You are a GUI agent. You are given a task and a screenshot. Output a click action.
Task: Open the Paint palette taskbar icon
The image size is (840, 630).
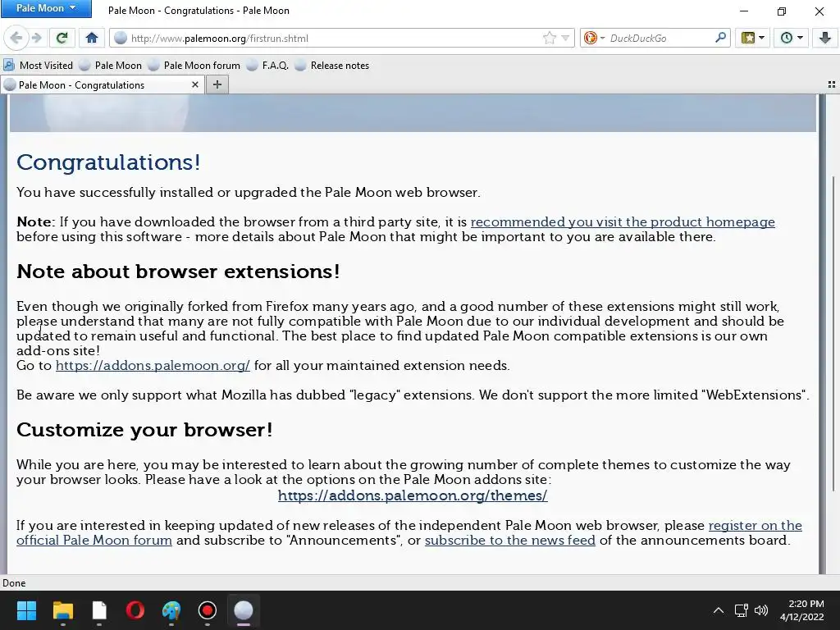tap(171, 610)
